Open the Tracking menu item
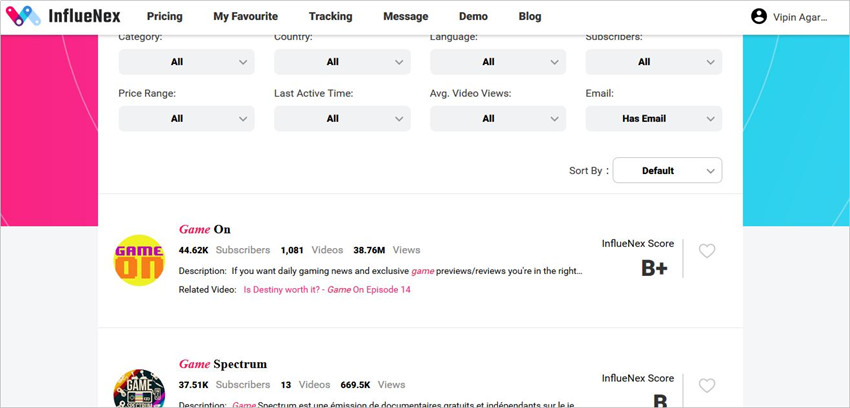The height and width of the screenshot is (408, 850). pos(331,16)
